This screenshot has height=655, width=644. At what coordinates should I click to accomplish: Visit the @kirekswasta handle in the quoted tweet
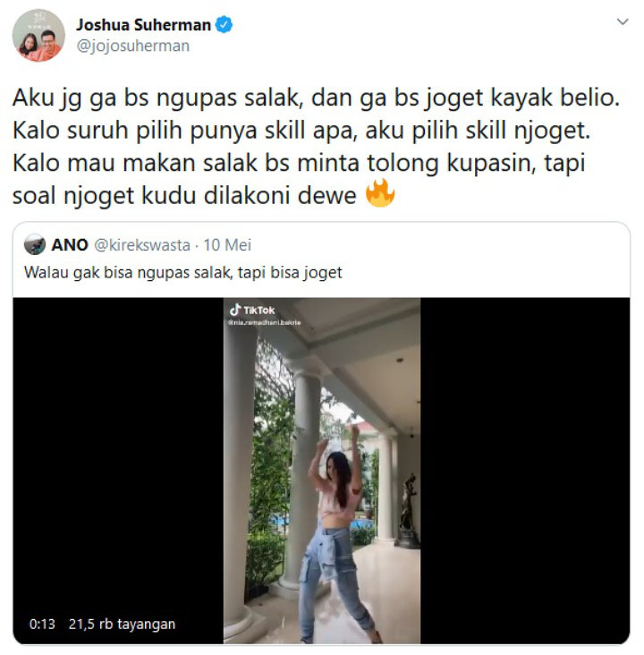pyautogui.click(x=142, y=245)
